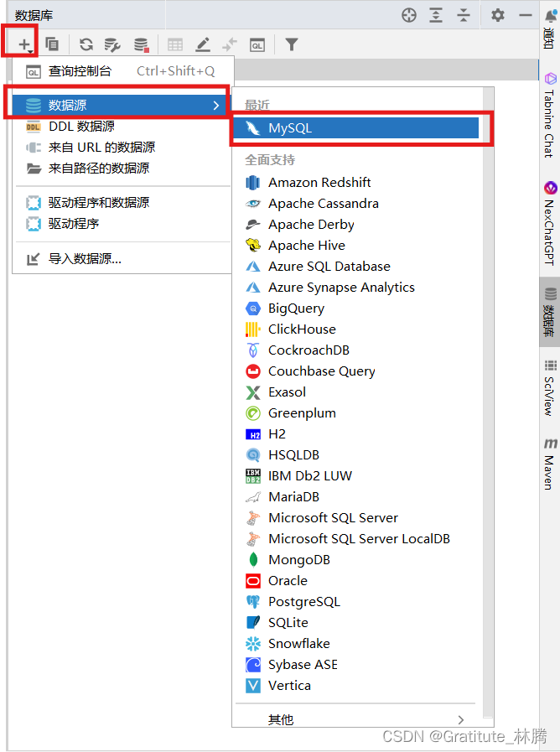The height and width of the screenshot is (752, 560).
Task: Click the Jump to Query Console QL icon
Action: point(257,45)
